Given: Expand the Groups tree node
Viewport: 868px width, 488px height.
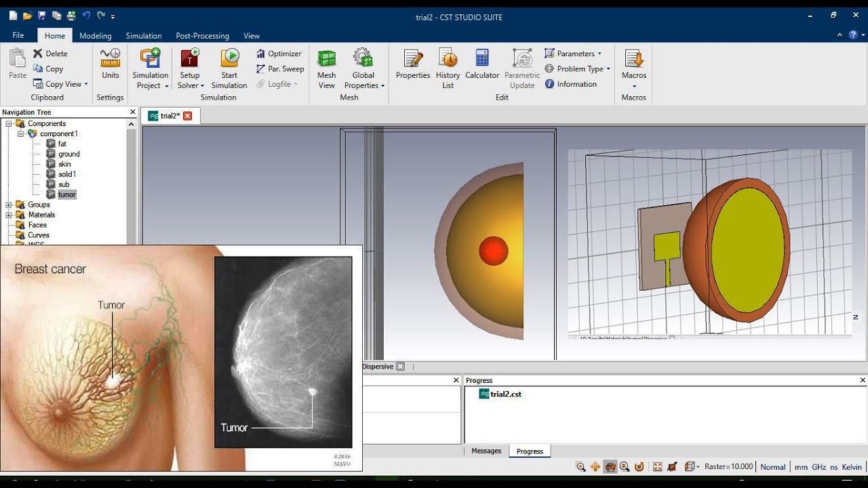Looking at the screenshot, I should coord(9,205).
